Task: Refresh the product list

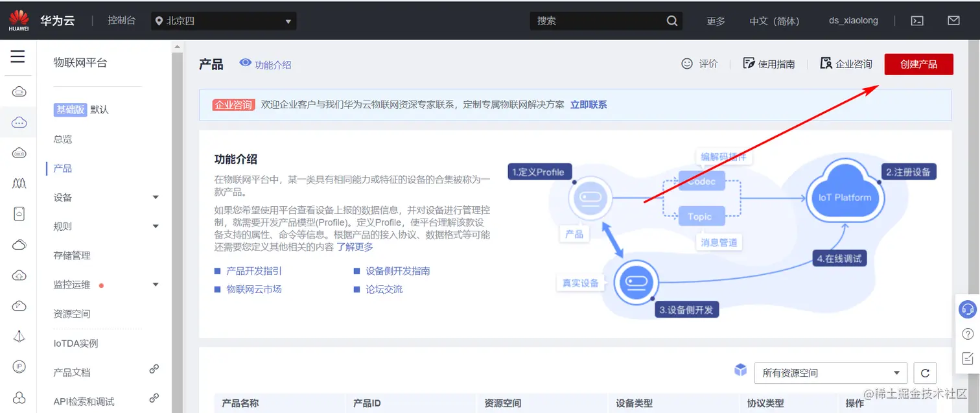Action: click(925, 373)
